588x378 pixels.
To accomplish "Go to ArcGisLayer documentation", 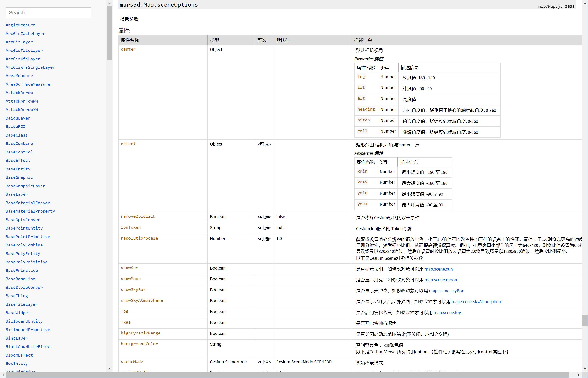I will point(19,42).
